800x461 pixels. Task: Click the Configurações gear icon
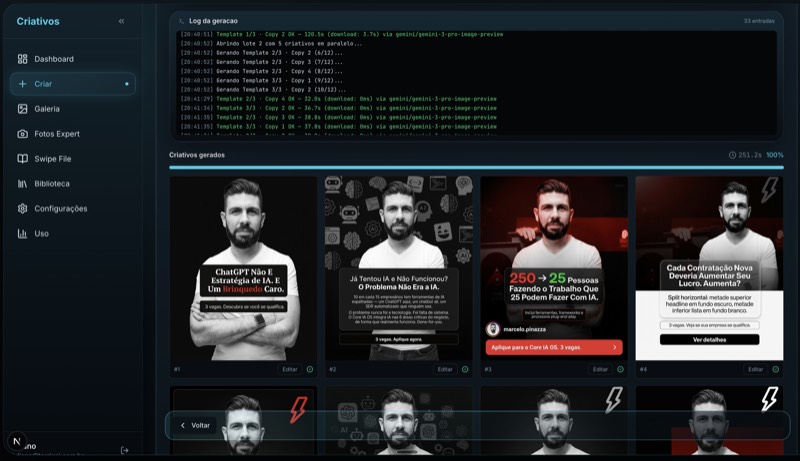22,209
